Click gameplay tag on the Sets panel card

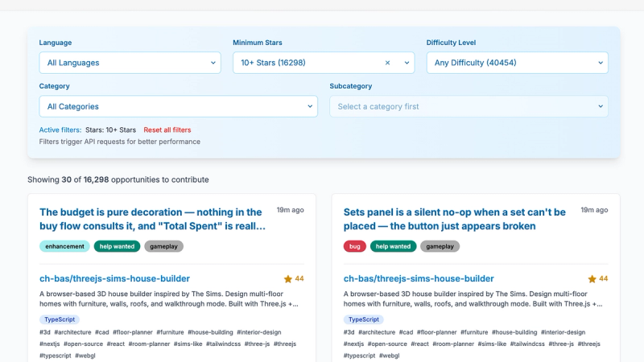click(x=440, y=246)
